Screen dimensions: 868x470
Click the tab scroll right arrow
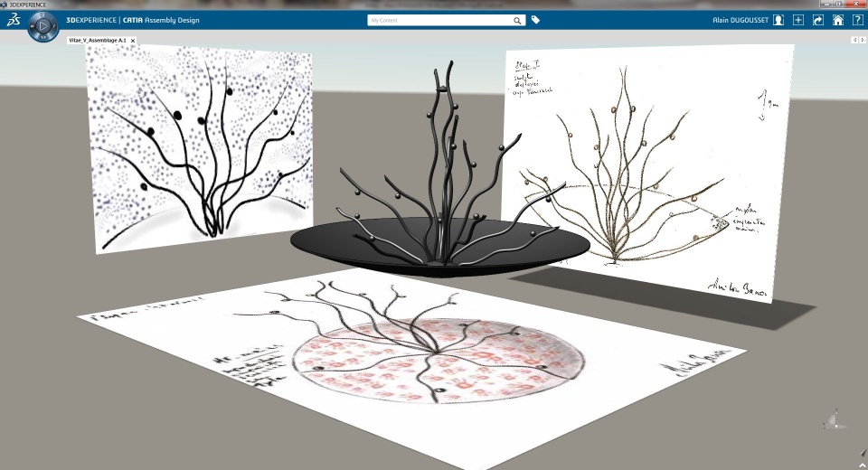tap(862, 40)
